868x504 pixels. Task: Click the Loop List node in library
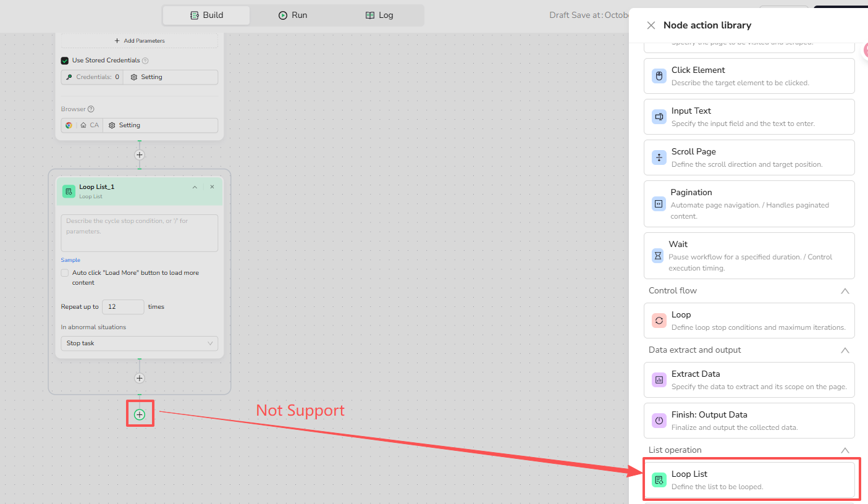coord(749,480)
